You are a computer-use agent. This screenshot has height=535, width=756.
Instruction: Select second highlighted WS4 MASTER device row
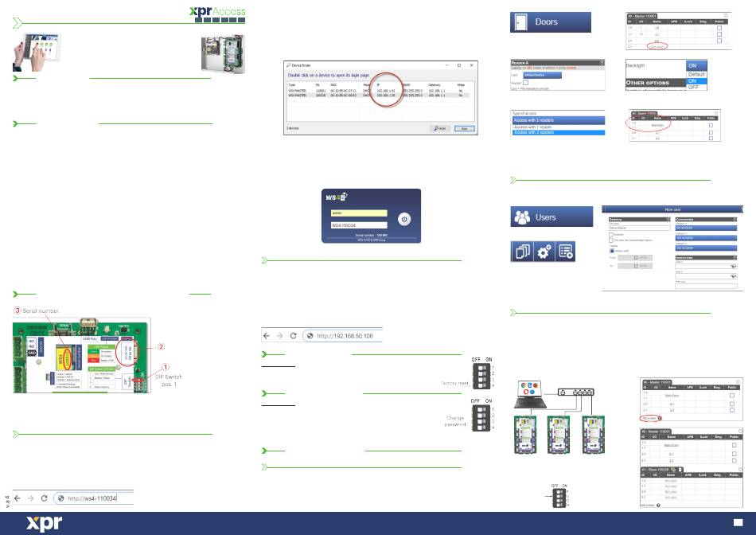[x=380, y=96]
